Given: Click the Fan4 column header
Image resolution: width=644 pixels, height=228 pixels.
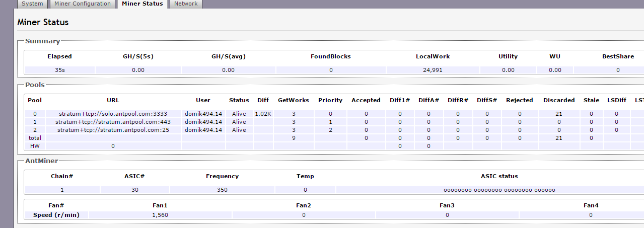Looking at the screenshot, I should point(591,205).
